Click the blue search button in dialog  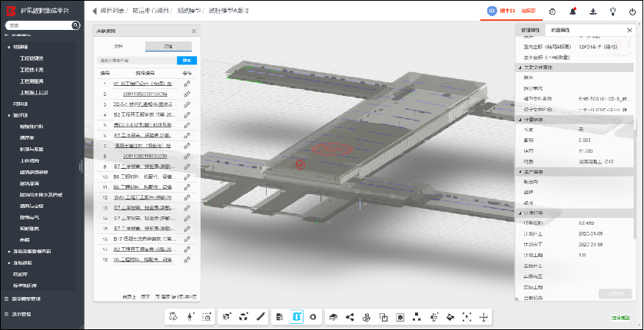pos(185,60)
